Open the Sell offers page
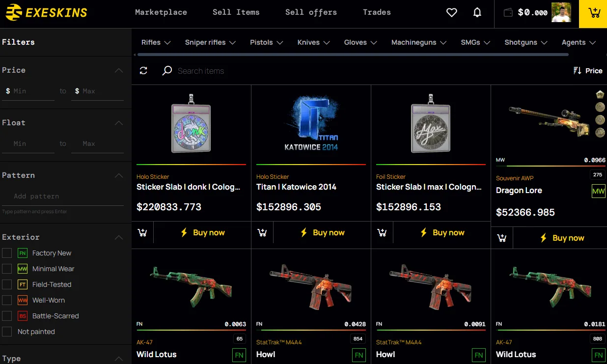Screen dimensions: 607x364 pyautogui.click(x=311, y=12)
